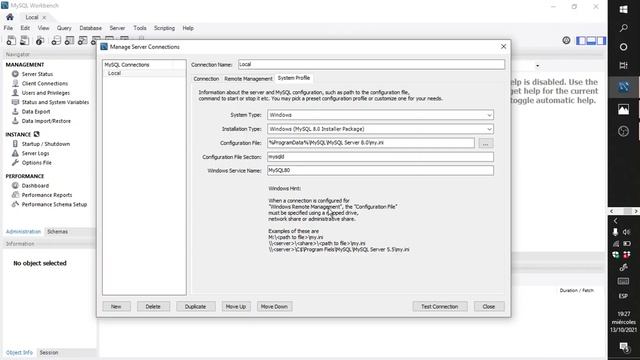The width and height of the screenshot is (640, 360).
Task: Open the Scripting menu
Action: pos(164,28)
